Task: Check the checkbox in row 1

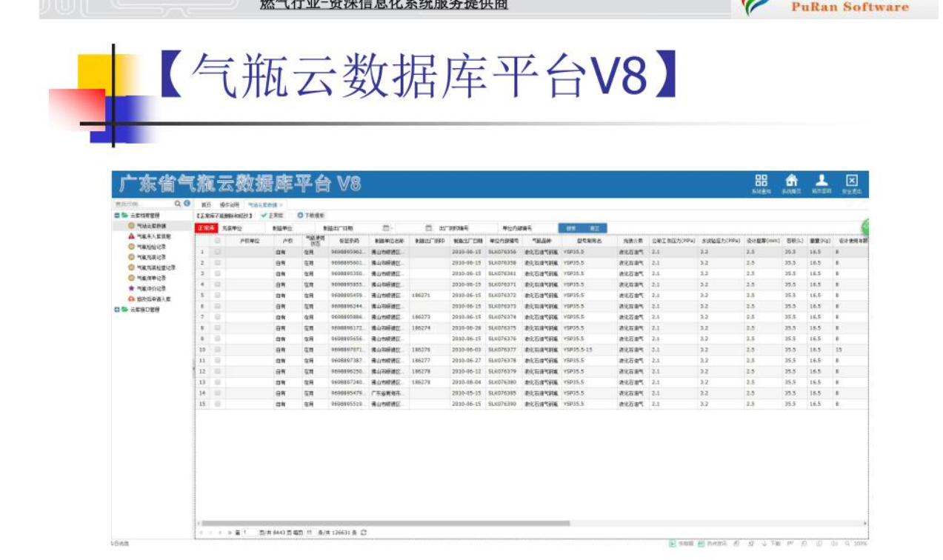Action: pyautogui.click(x=218, y=252)
